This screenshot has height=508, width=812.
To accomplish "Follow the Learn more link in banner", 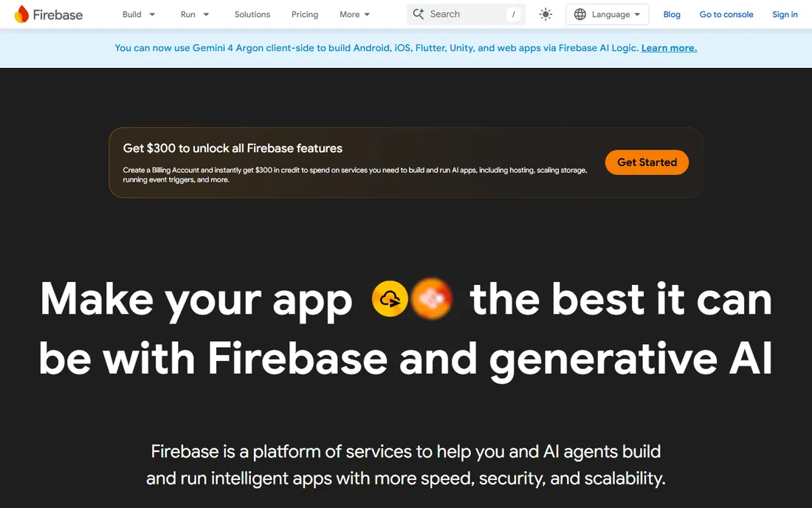I will 669,48.
